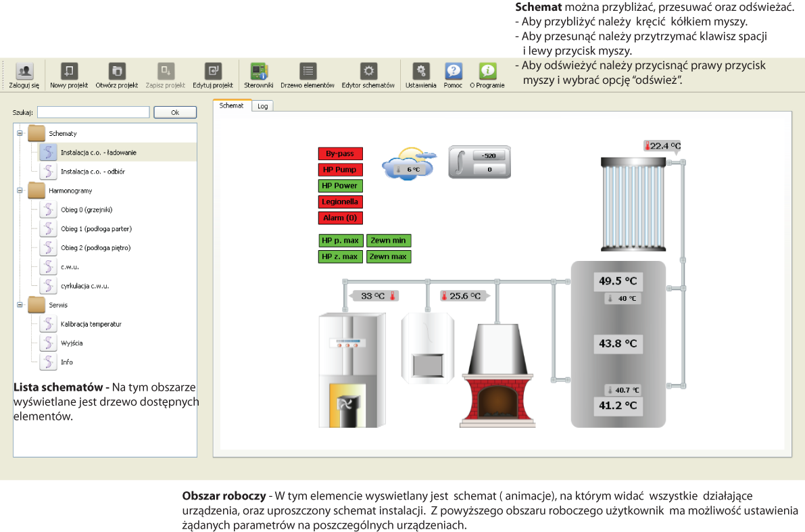Toggle the Legionella indicator

341,202
